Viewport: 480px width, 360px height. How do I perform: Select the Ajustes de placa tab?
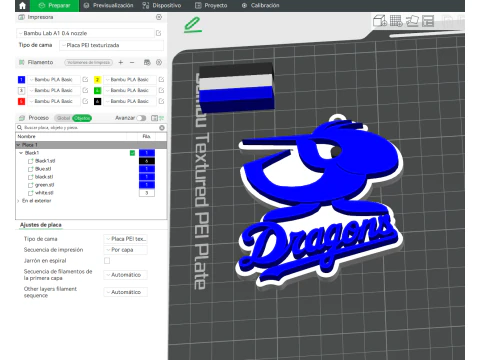[41, 225]
